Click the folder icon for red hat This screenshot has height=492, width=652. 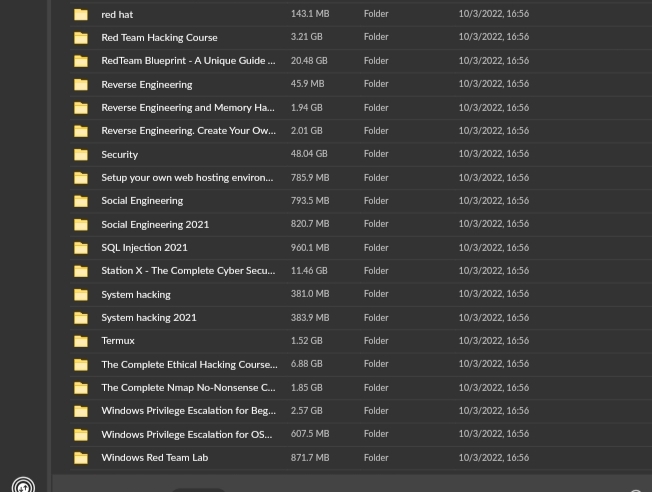[x=81, y=15]
